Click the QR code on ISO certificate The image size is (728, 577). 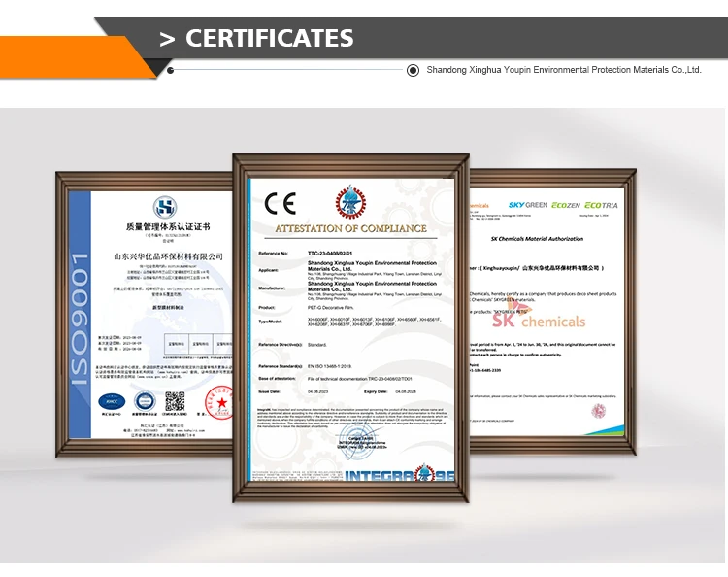(x=175, y=401)
